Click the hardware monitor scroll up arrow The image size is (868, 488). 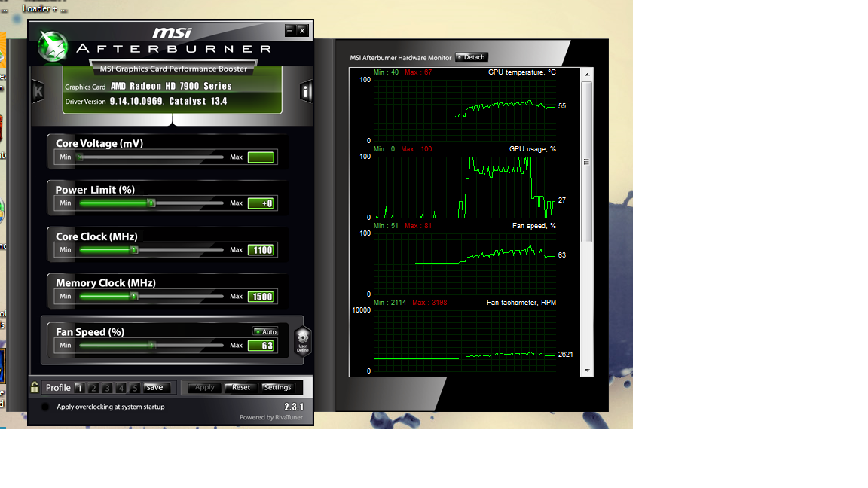coord(587,74)
